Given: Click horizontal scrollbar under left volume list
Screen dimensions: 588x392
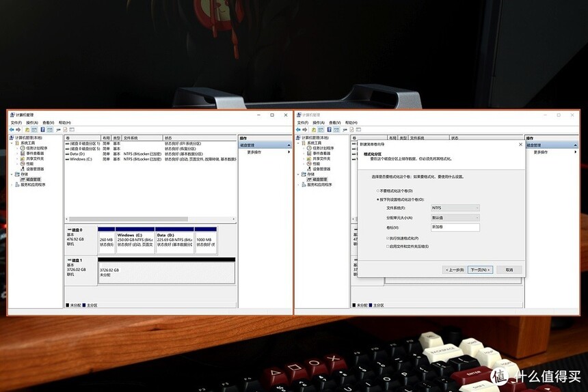Looking at the screenshot, I should (x=150, y=219).
